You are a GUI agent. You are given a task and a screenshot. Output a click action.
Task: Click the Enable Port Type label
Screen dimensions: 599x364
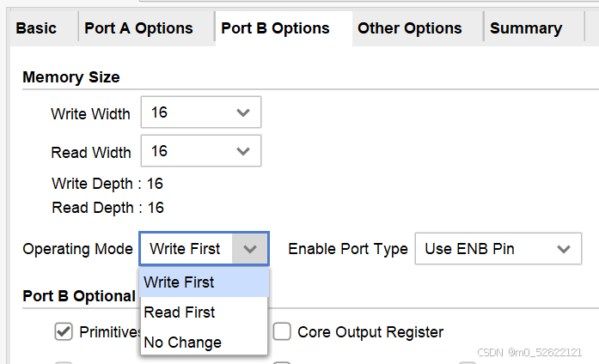[347, 249]
